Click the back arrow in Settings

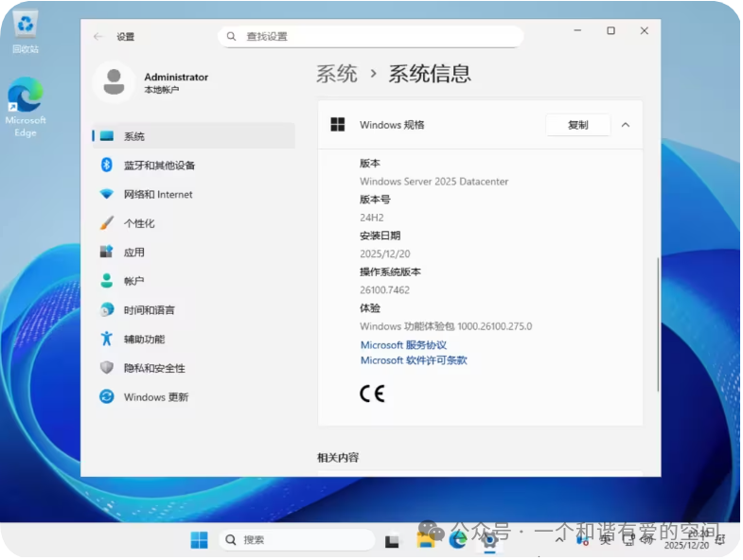pyautogui.click(x=98, y=36)
